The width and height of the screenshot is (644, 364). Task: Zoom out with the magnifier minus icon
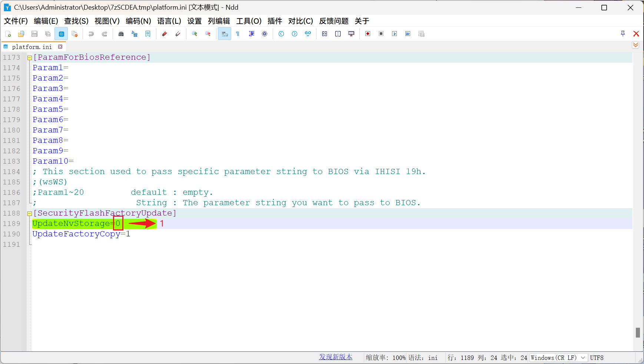click(208, 34)
